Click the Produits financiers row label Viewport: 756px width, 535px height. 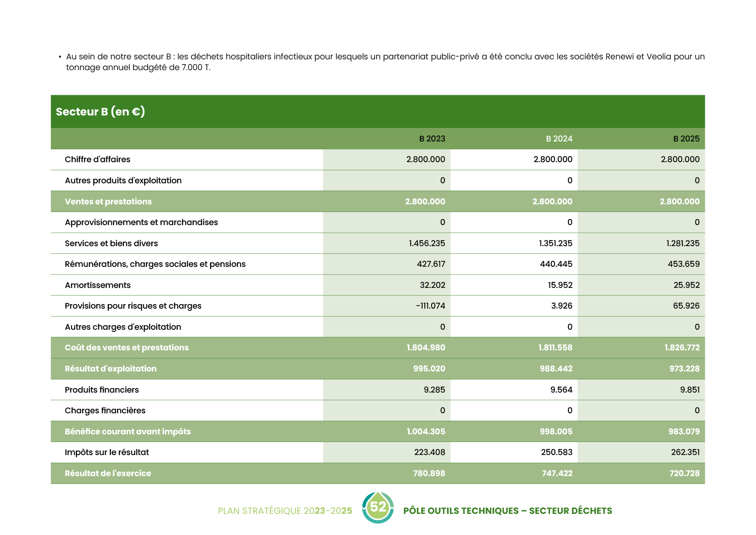pyautogui.click(x=101, y=390)
